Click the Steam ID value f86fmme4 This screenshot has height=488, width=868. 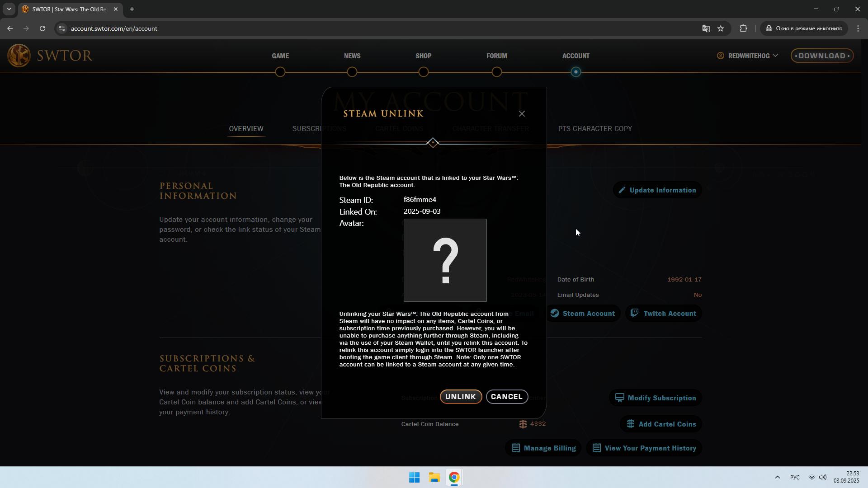[x=420, y=200]
